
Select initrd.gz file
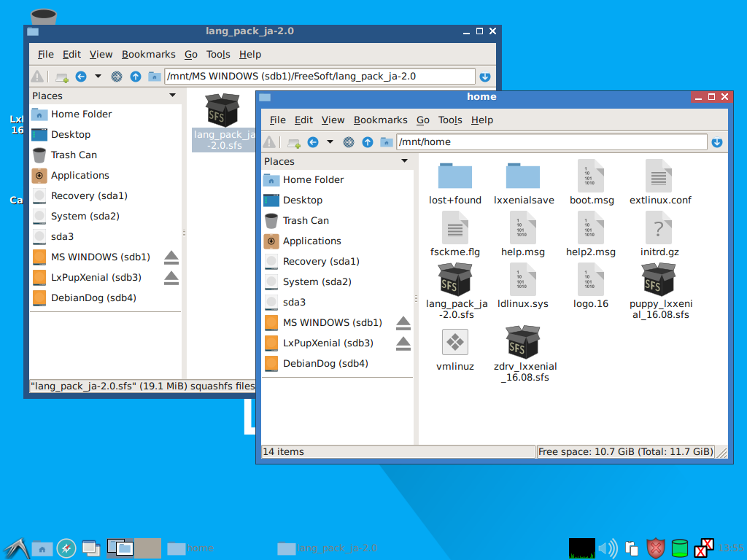659,235
